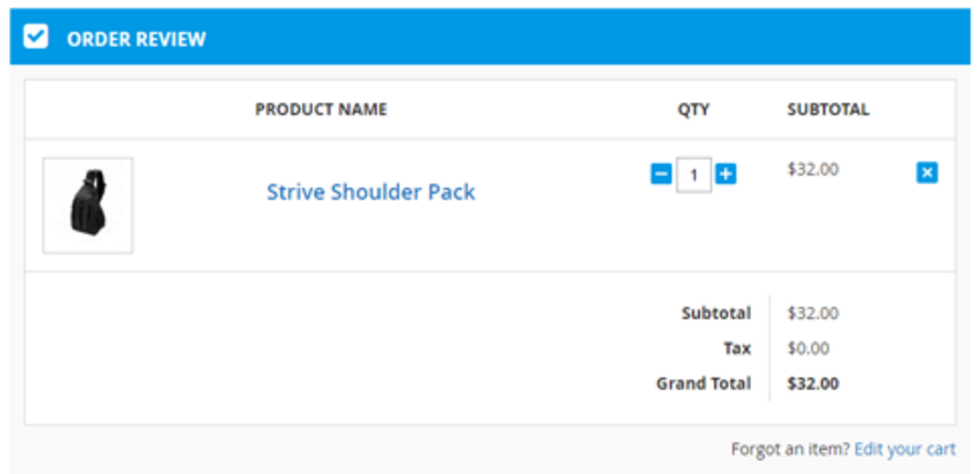Click the Subtotal label in totals
Viewport: 980px width, 474px height.
click(x=716, y=313)
